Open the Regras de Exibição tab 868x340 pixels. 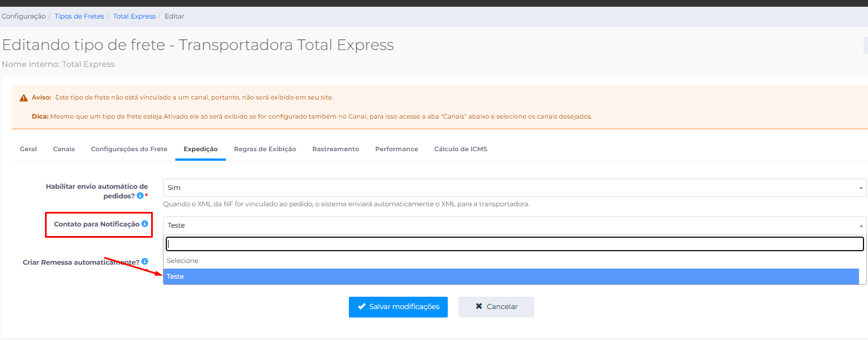tap(265, 149)
